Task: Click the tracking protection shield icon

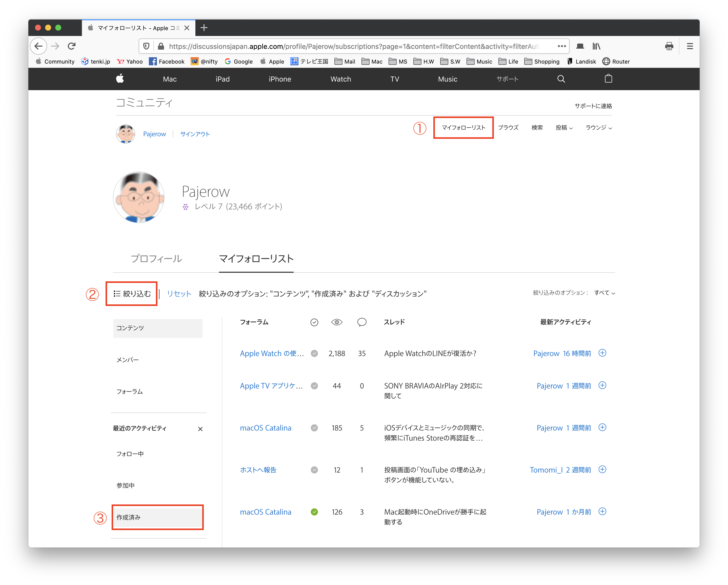Action: click(146, 46)
